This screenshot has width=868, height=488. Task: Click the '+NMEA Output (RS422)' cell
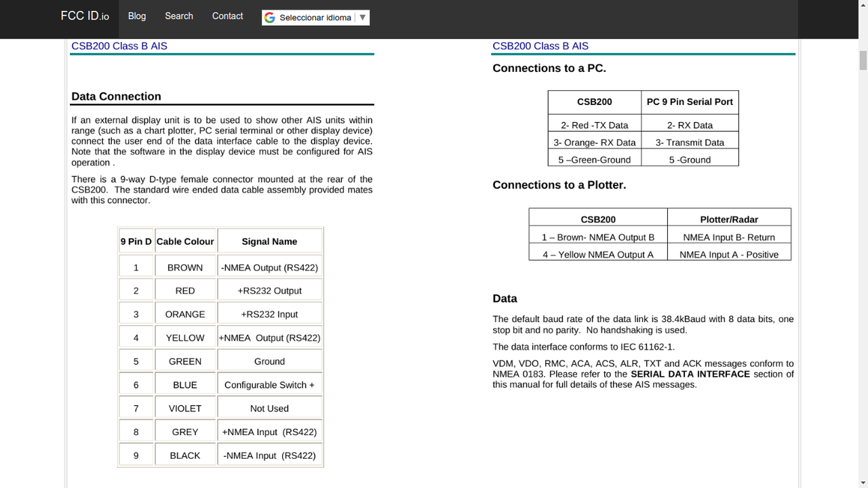[269, 338]
